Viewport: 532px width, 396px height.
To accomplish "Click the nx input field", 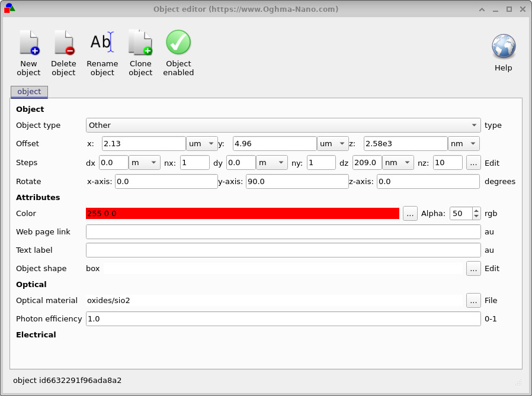I will (x=195, y=162).
